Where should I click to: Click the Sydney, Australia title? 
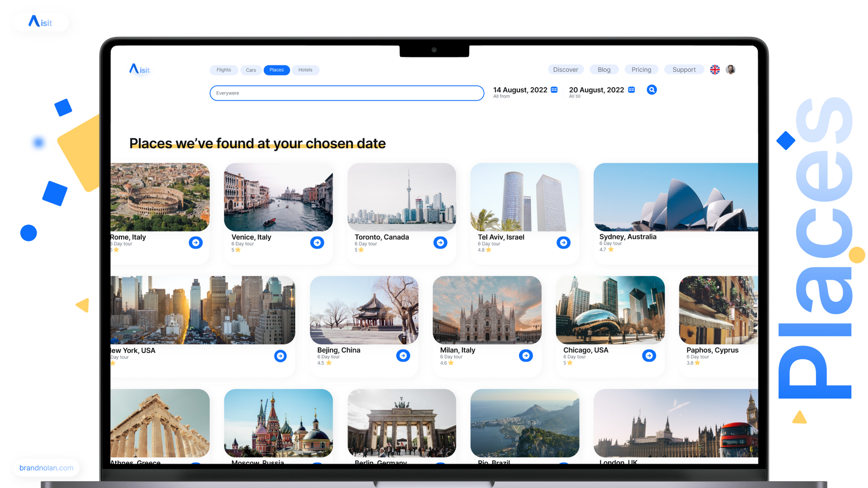[628, 236]
